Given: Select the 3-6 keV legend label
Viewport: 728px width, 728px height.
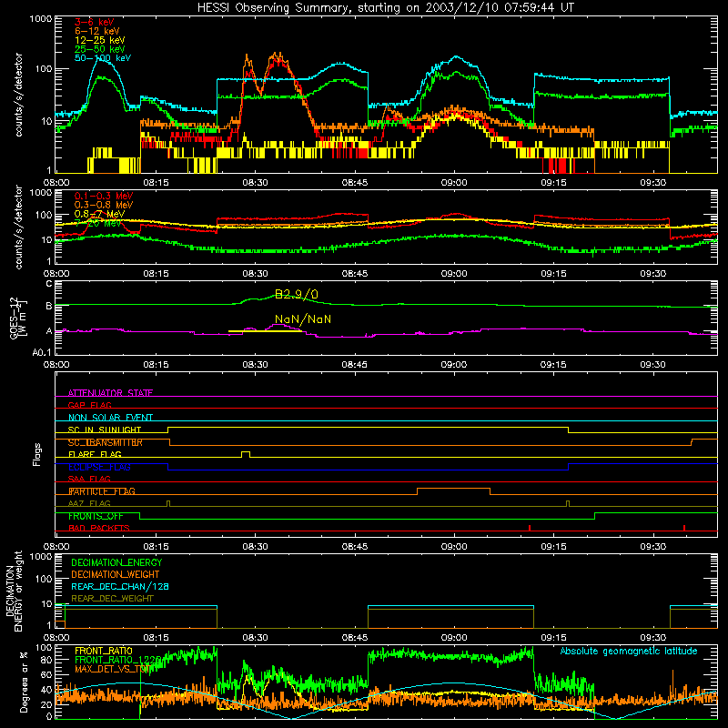Looking at the screenshot, I should pos(94,22).
